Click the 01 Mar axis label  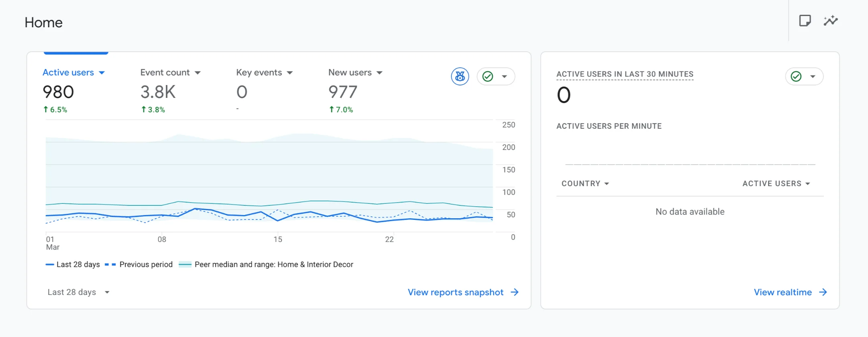pos(53,243)
